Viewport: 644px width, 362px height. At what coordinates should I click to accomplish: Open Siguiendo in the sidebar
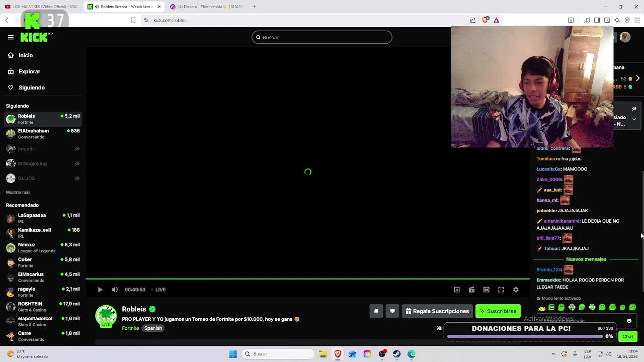pos(31,87)
